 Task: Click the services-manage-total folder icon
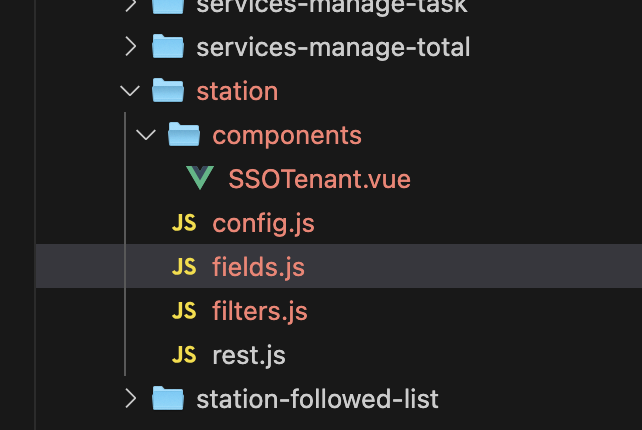tap(168, 47)
